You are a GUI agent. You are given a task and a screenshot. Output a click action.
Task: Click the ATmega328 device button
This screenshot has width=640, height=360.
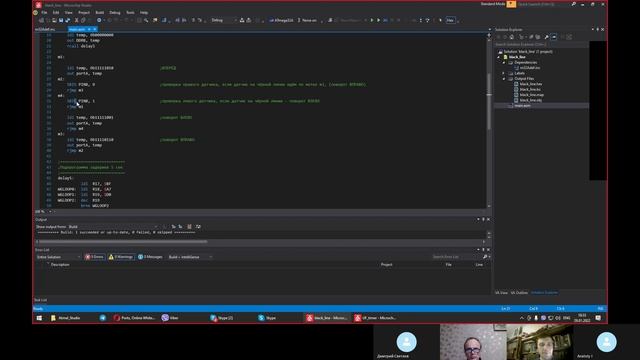(282, 20)
